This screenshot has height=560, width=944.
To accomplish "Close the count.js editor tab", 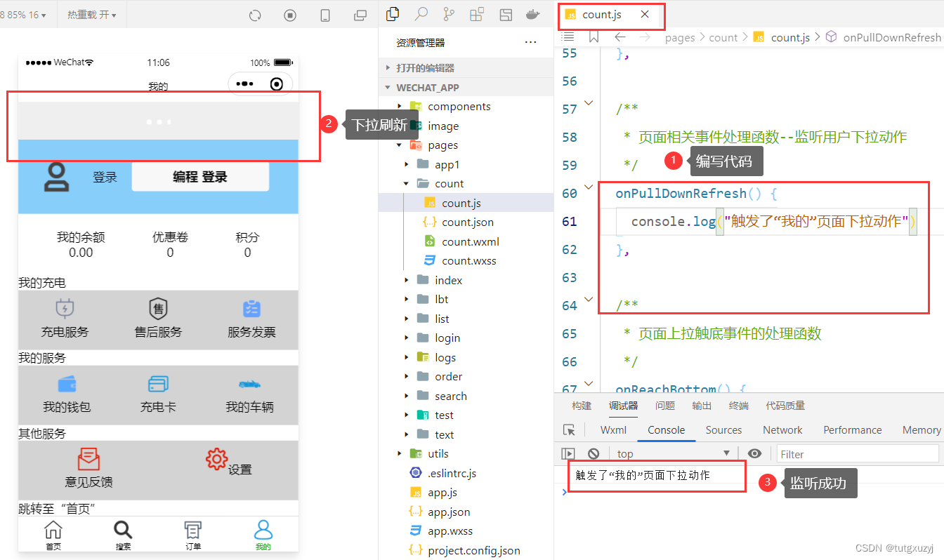I will pos(645,14).
